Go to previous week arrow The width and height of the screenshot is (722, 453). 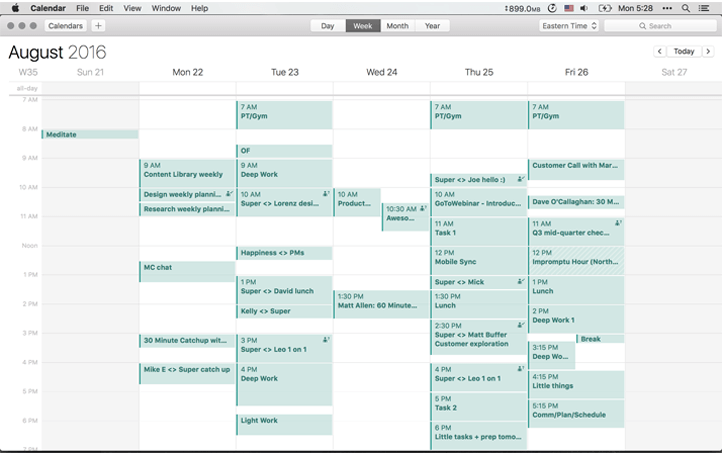pyautogui.click(x=660, y=51)
